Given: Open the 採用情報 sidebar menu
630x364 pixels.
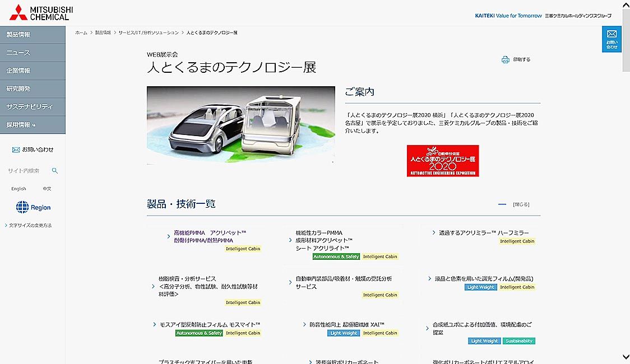Looking at the screenshot, I should [33, 125].
